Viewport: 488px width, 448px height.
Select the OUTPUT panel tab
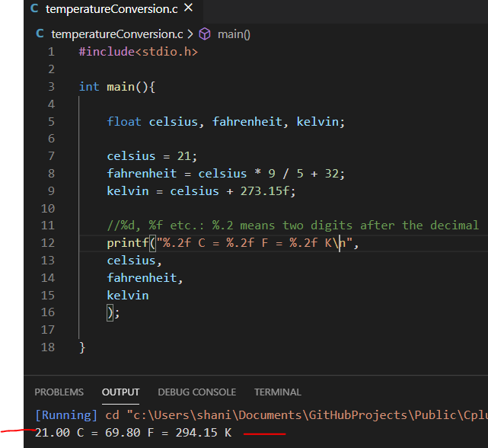(120, 392)
